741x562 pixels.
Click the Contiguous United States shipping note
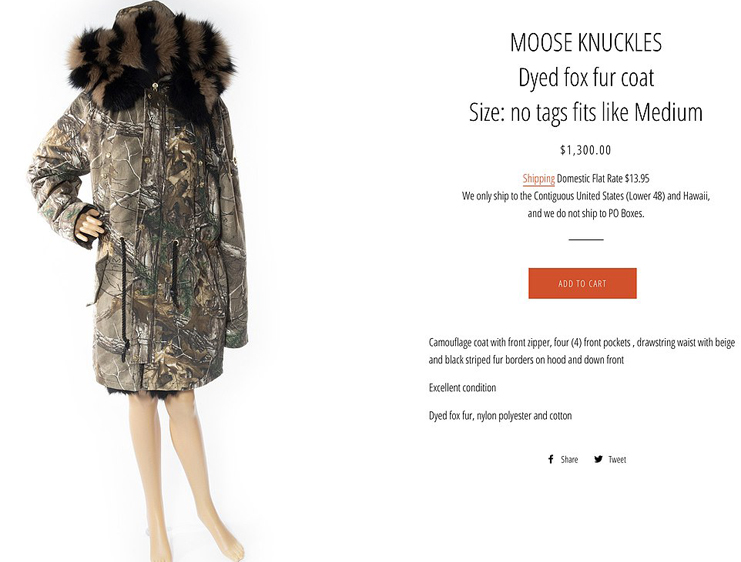click(586, 196)
